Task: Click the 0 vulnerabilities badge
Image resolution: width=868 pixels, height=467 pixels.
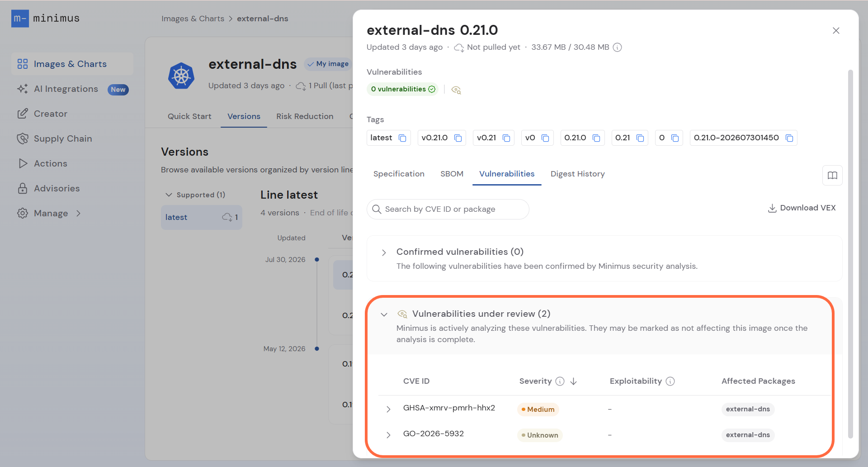Action: click(x=403, y=89)
